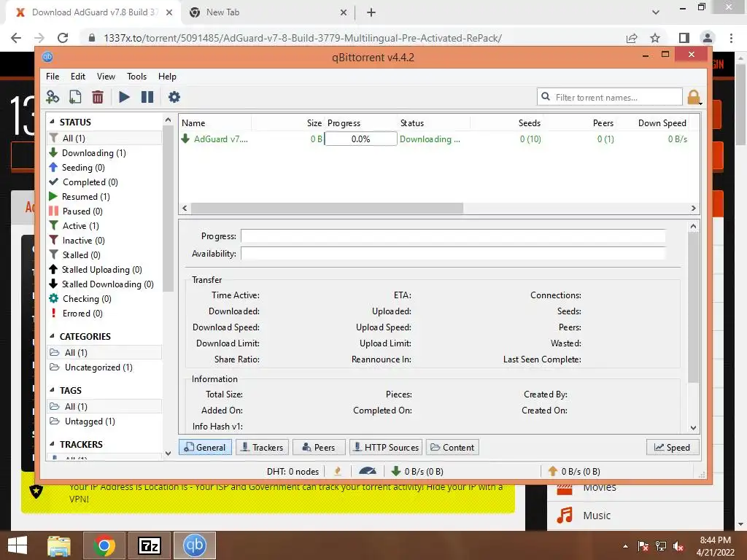
Task: Sort torrents by the Peers column
Action: pos(579,122)
